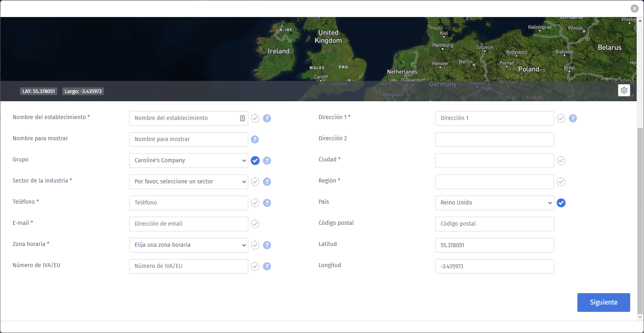644x333 pixels.
Task: Click validation check beside Ciudad field
Action: pyautogui.click(x=561, y=161)
